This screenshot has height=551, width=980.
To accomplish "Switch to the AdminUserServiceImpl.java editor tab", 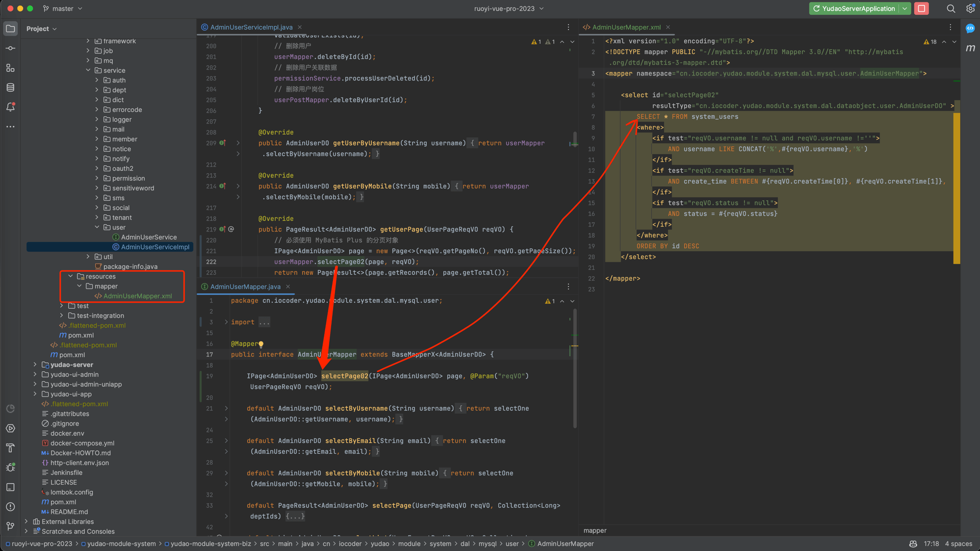I will [251, 27].
